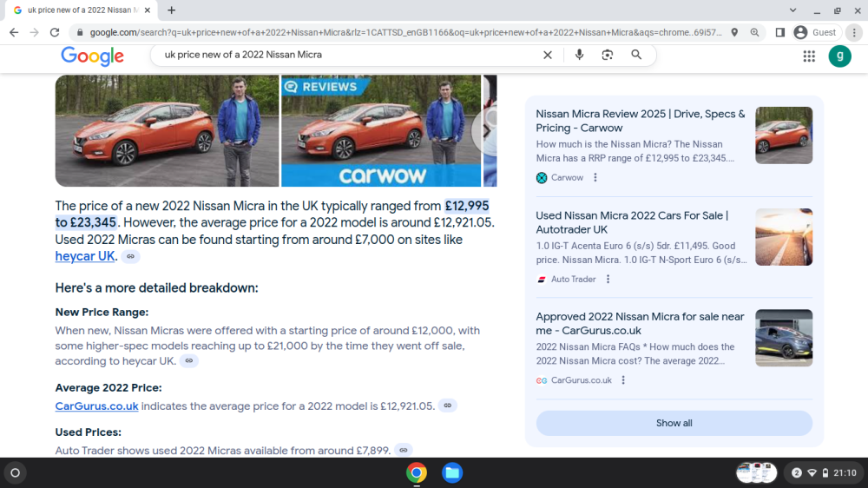Open the CarGurus dark car thumbnail

(x=783, y=338)
